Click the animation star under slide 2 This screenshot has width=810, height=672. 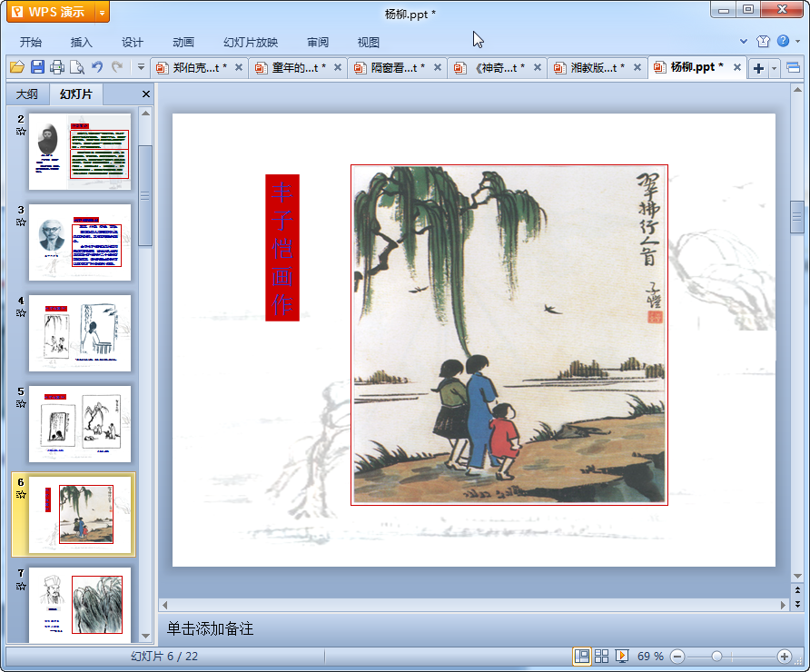pos(21,131)
